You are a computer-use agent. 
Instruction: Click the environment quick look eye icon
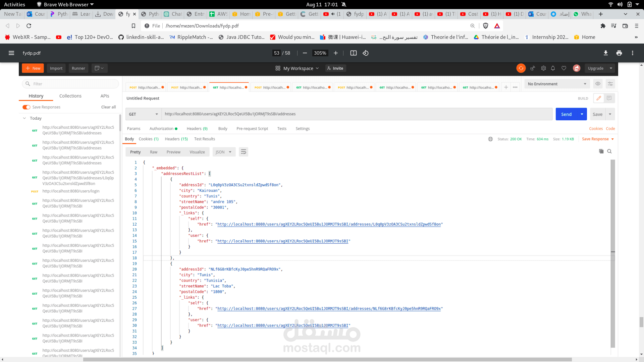click(x=598, y=84)
